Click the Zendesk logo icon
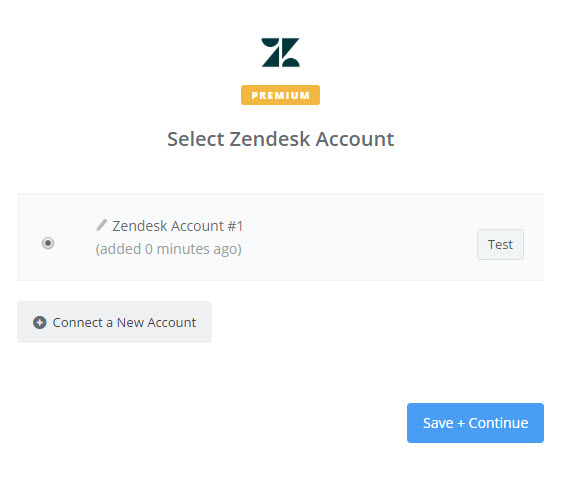The image size is (562, 477). pos(280,52)
